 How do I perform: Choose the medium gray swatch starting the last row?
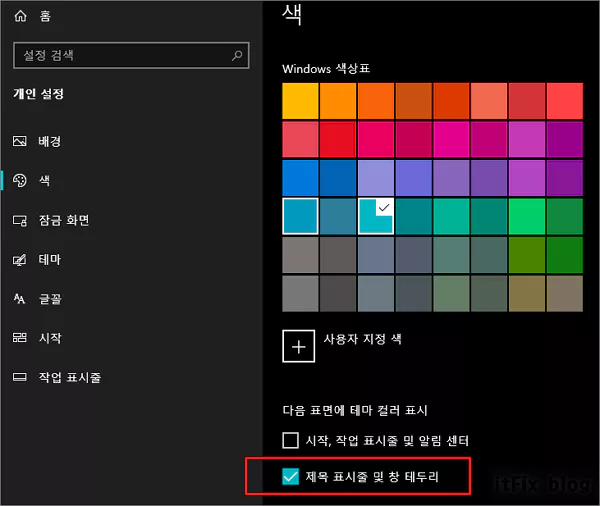(x=300, y=294)
